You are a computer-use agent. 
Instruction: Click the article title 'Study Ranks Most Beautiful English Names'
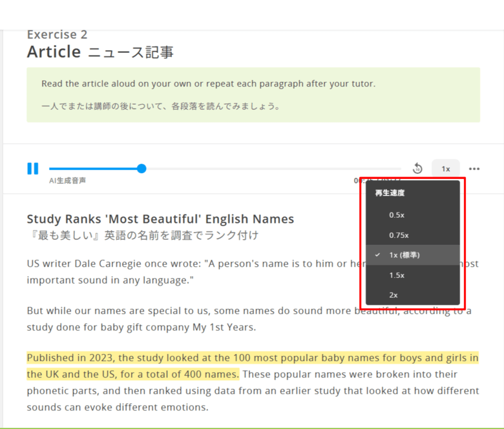[160, 219]
